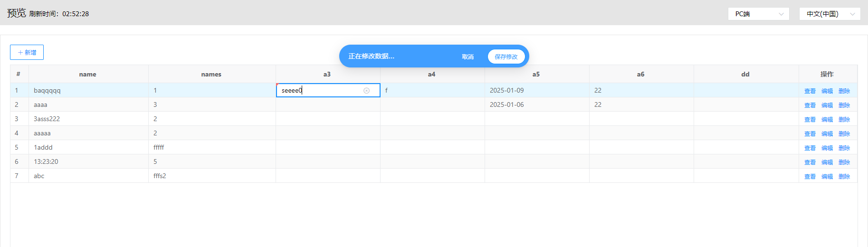Click the 13:23:20 name cell
The height and width of the screenshot is (247, 868).
[46, 161]
